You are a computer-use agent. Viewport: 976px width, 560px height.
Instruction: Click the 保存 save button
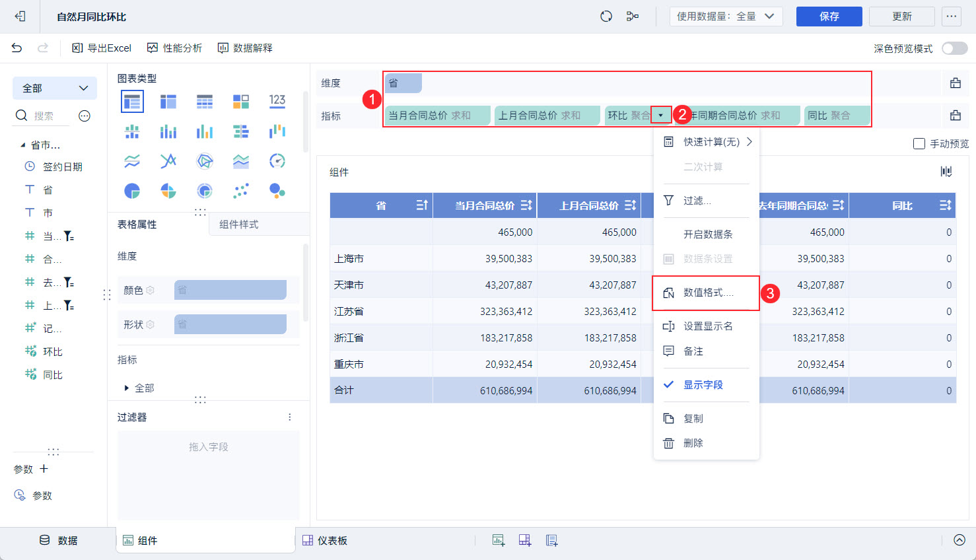click(829, 17)
